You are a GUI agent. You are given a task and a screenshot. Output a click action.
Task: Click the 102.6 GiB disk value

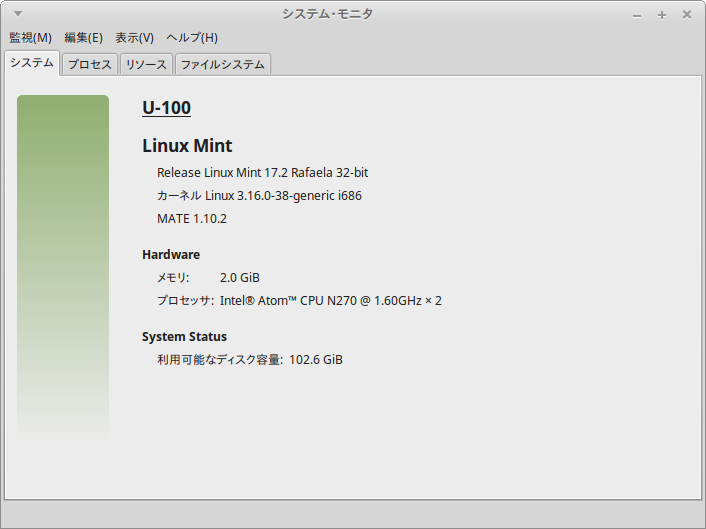(316, 360)
